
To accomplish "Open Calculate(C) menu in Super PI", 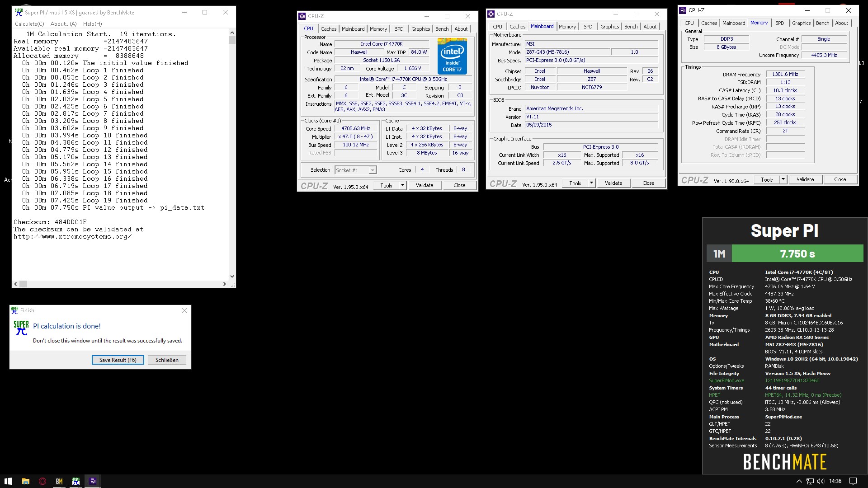I will (29, 24).
